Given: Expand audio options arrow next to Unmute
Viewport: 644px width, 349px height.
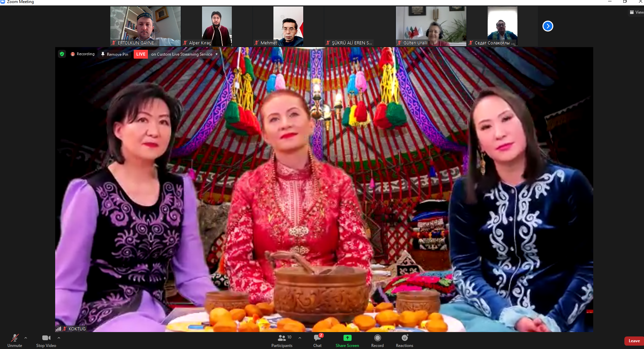Looking at the screenshot, I should coord(26,338).
